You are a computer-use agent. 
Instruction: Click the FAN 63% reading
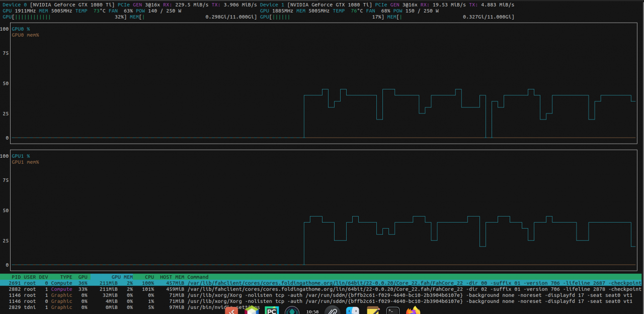pos(121,11)
